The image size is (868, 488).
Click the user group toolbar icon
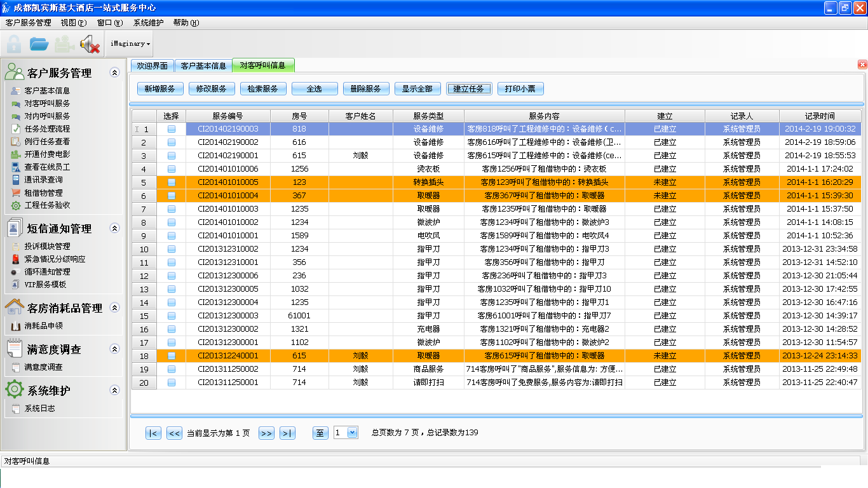64,44
